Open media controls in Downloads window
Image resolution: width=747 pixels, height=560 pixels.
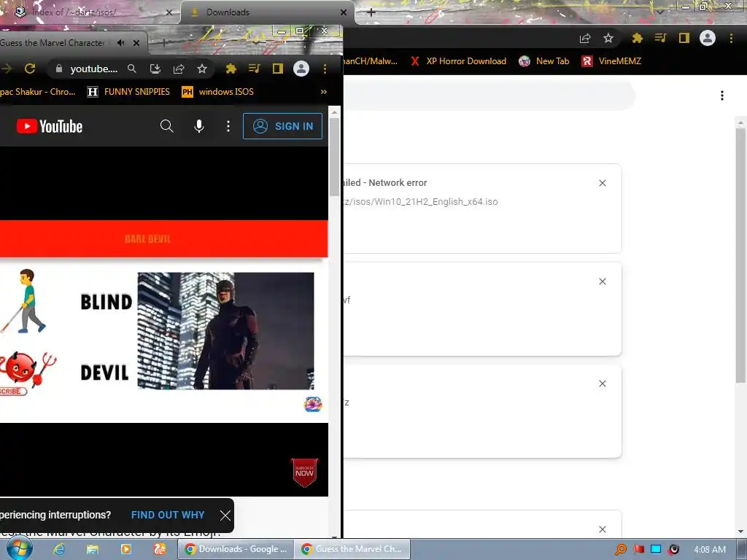[x=660, y=38]
